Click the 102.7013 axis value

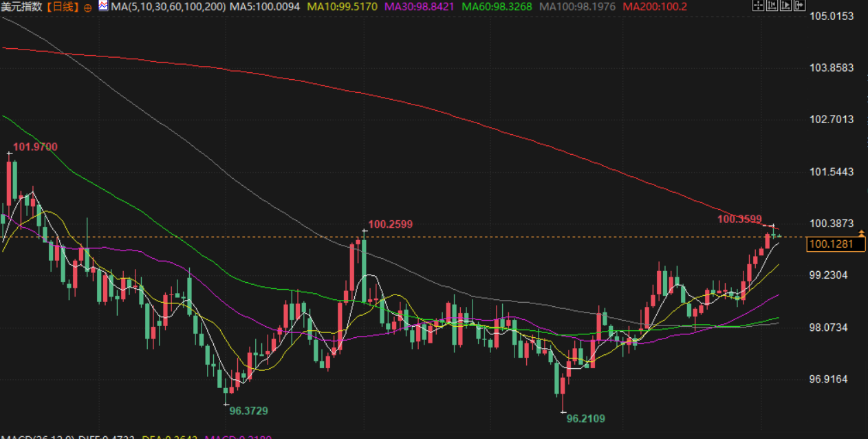pos(832,119)
